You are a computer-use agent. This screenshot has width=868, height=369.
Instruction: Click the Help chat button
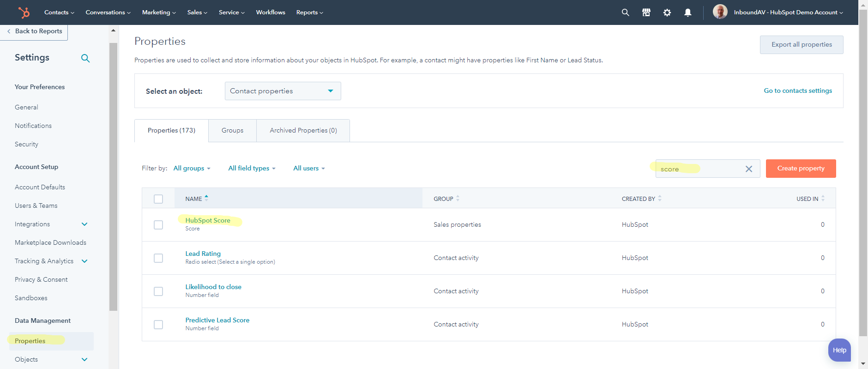(839, 350)
